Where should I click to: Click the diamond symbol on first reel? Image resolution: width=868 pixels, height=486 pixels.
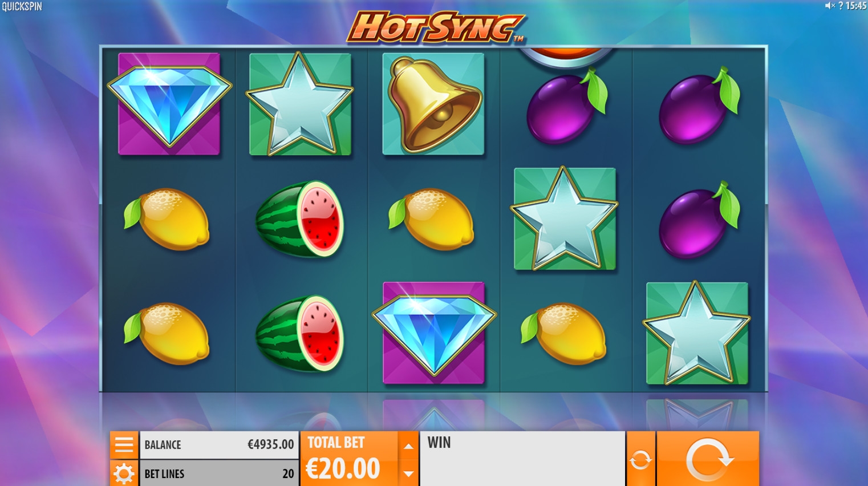169,104
